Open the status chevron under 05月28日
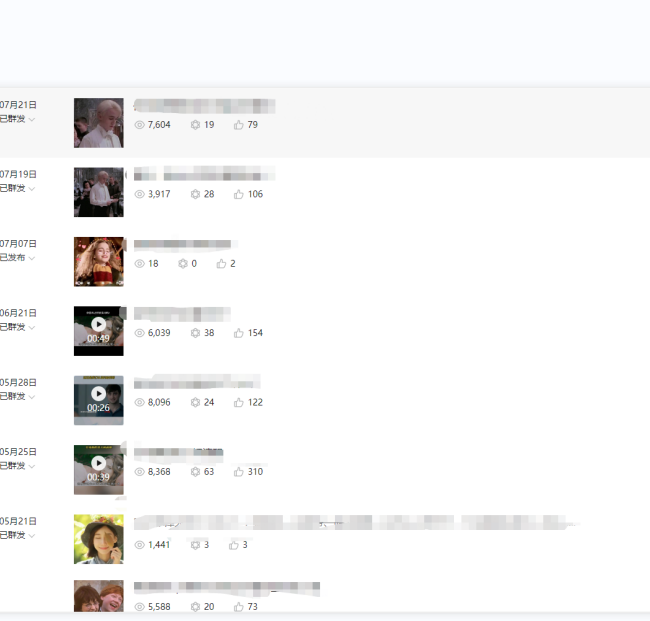 [x=32, y=397]
